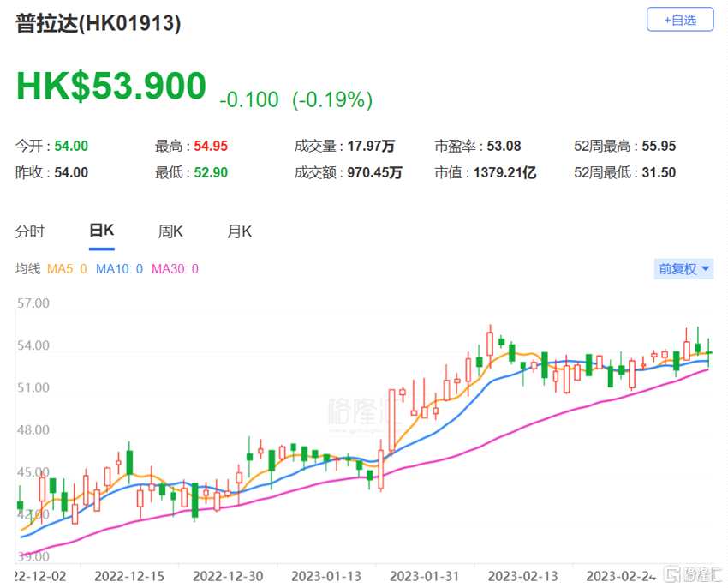Screen dimensions: 728x588
Task: Click the MA10 moving average label
Action: [x=119, y=268]
